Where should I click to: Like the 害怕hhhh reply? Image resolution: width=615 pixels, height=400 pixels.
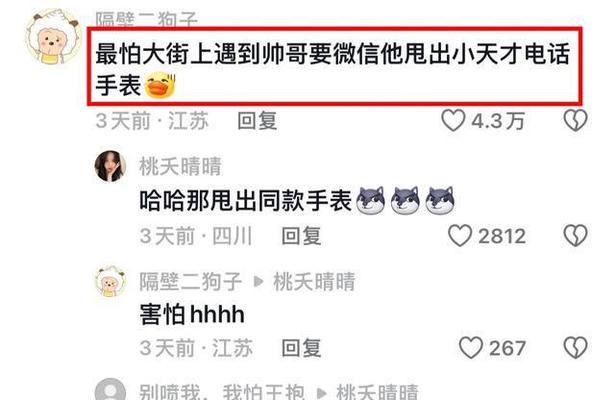point(471,348)
